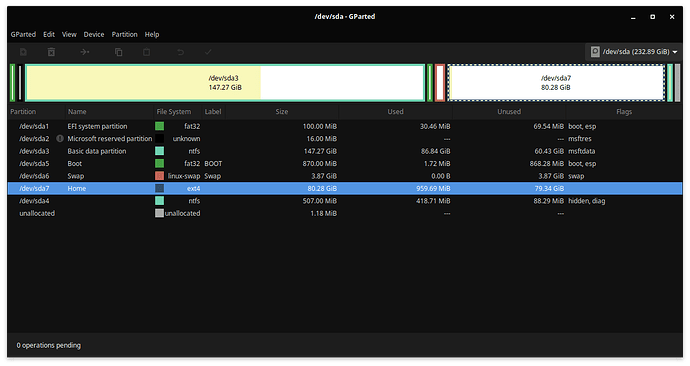Click the Undo last operation icon
The width and height of the screenshot is (690, 366).
180,52
